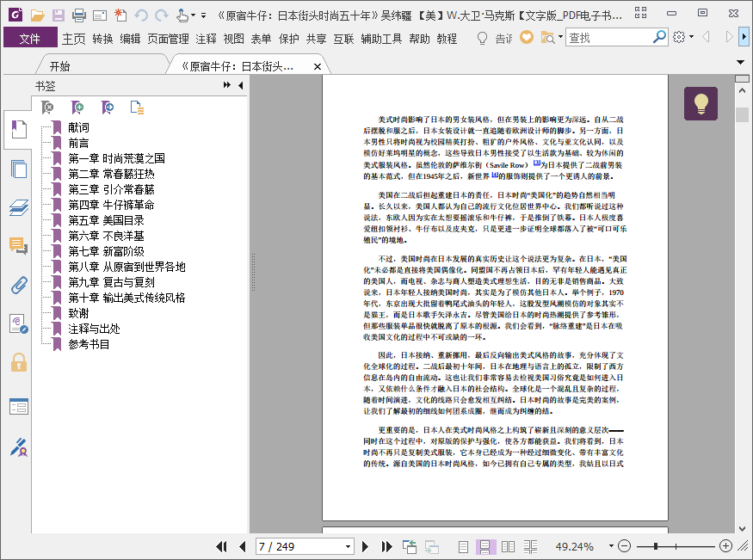
Task: Click the zoom slider handle
Action: pos(656,546)
